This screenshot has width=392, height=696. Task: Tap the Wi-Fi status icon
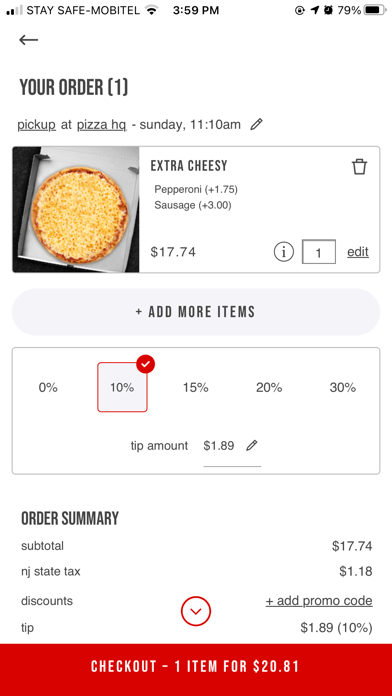(152, 10)
